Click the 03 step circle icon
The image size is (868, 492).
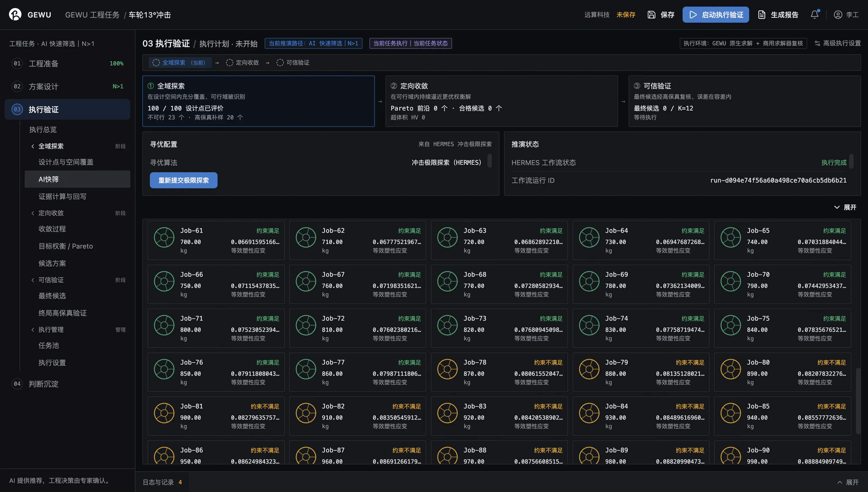17,109
